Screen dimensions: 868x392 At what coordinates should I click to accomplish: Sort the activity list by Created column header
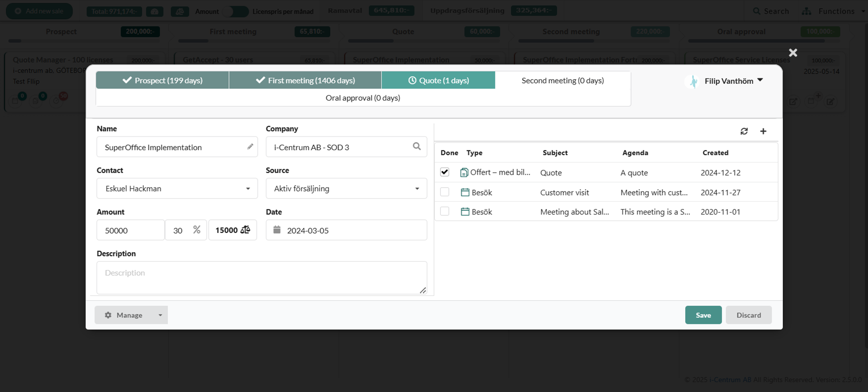715,153
